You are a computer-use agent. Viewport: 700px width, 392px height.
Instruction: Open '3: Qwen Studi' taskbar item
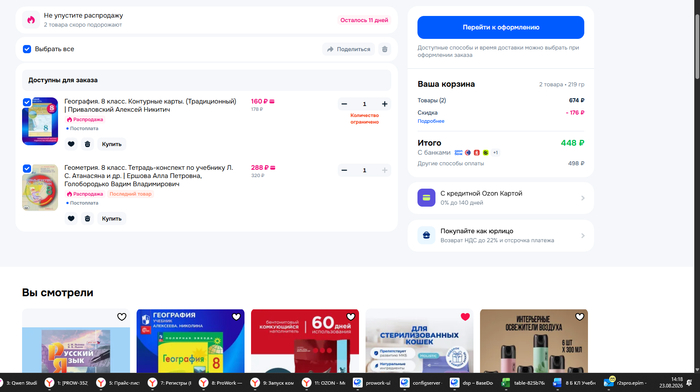(x=19, y=383)
